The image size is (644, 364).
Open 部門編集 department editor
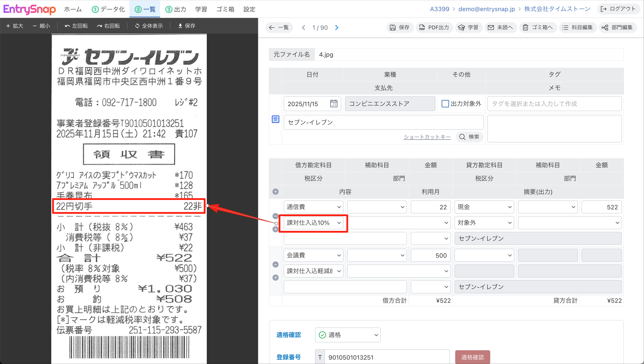tap(617, 28)
